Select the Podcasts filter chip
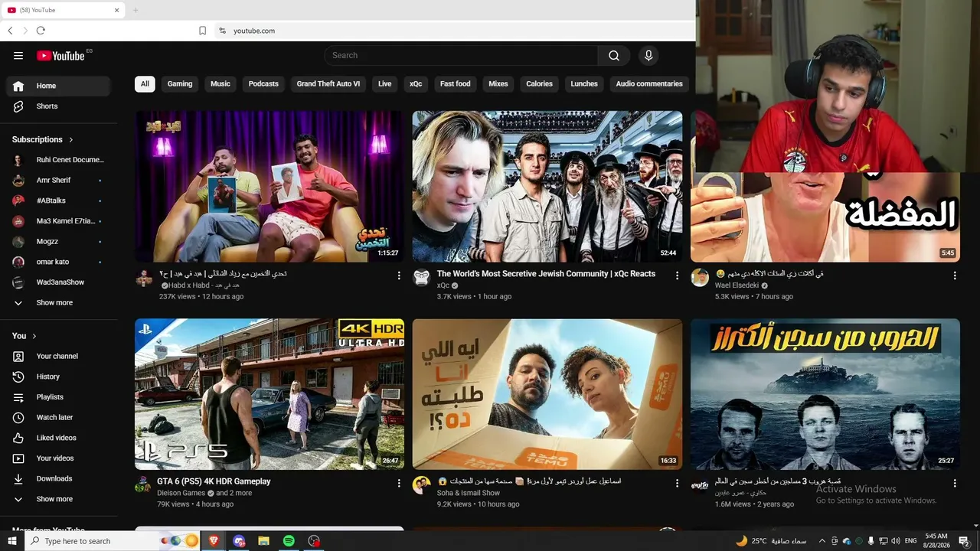 pos(263,84)
